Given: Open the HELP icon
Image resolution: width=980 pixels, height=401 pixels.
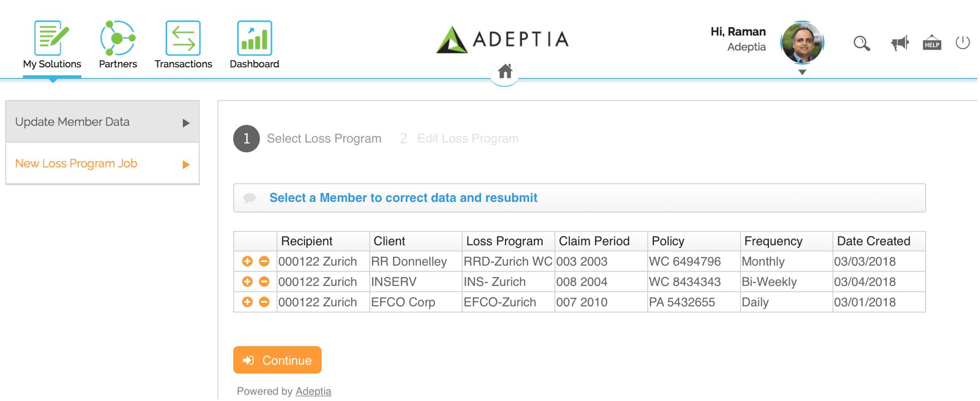Looking at the screenshot, I should click(x=932, y=43).
